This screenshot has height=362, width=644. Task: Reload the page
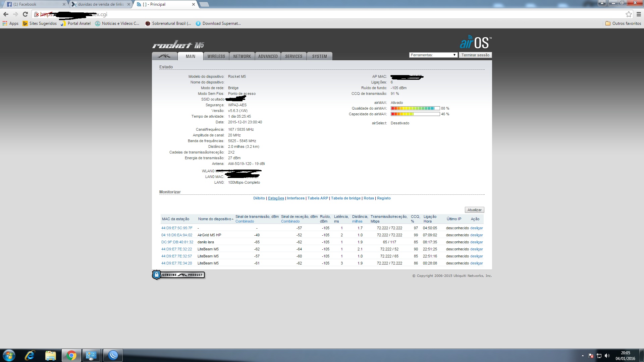[25, 14]
